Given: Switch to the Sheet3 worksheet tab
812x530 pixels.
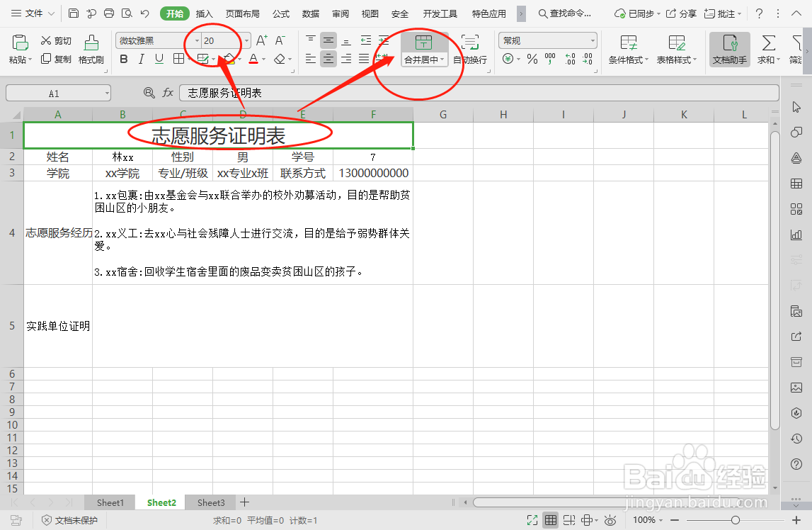Looking at the screenshot, I should pos(210,502).
